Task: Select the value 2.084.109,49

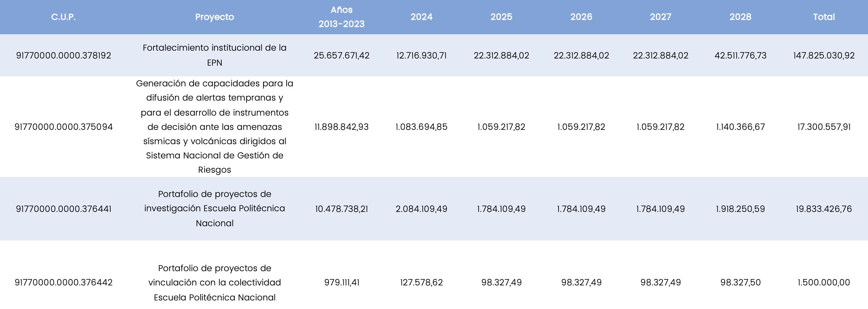Action: coord(422,209)
